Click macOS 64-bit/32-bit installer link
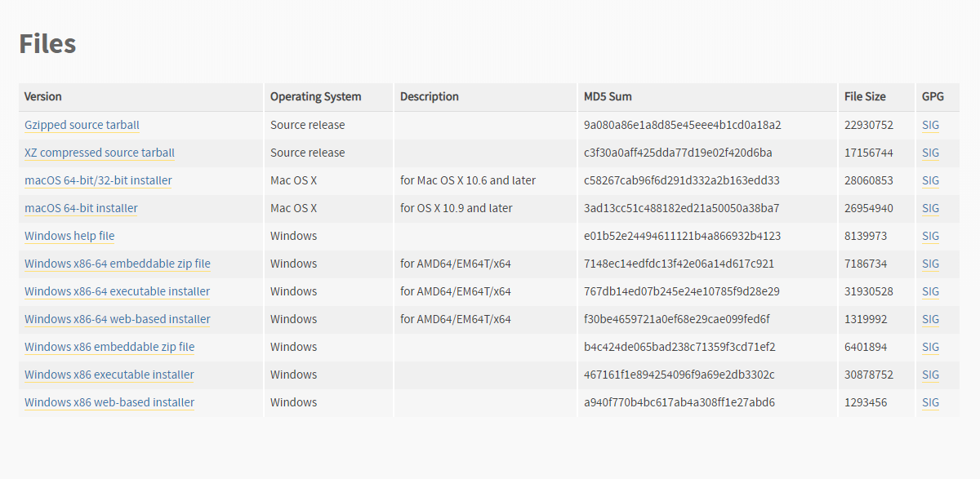Viewport: 980px width, 479px height. click(x=98, y=180)
